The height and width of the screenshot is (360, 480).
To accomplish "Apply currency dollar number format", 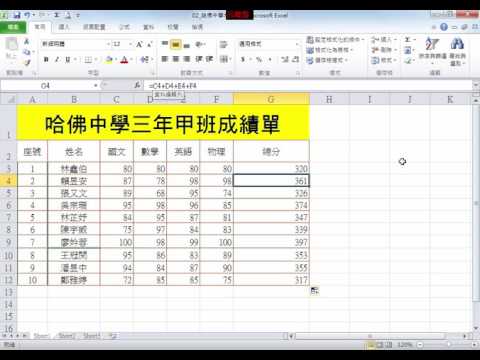I will tap(243, 59).
